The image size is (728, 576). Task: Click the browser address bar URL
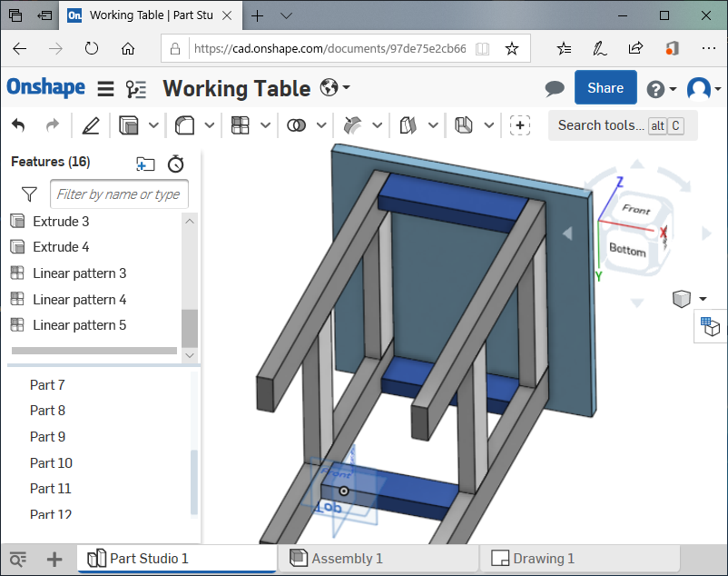coord(330,48)
